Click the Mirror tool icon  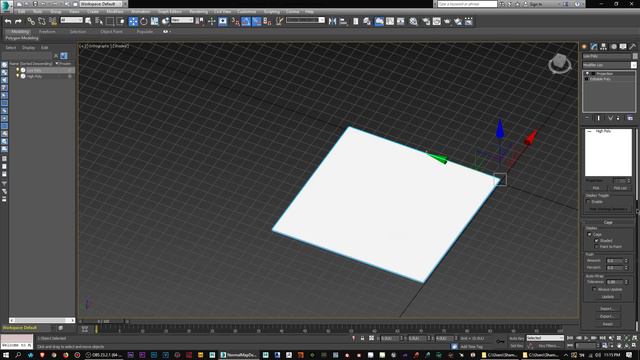(333, 21)
